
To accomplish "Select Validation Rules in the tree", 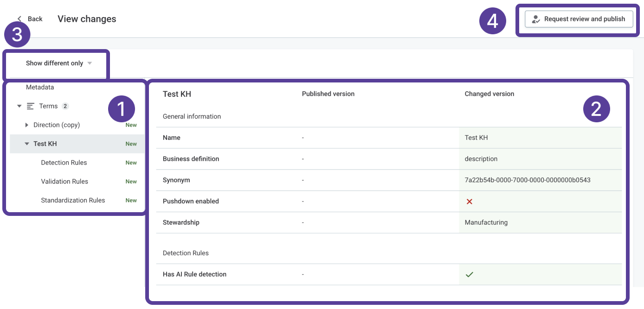I will point(64,182).
